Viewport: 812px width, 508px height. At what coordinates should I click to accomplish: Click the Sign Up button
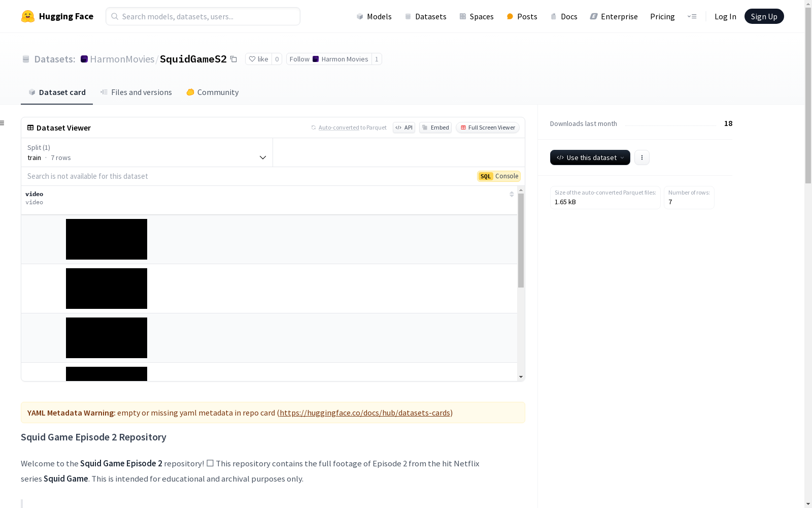(764, 16)
